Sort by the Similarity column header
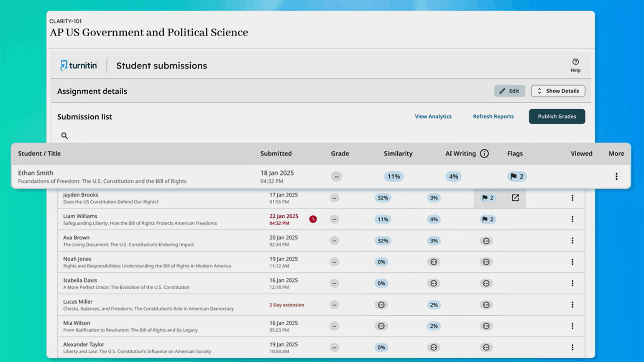The height and width of the screenshot is (362, 644). click(398, 154)
